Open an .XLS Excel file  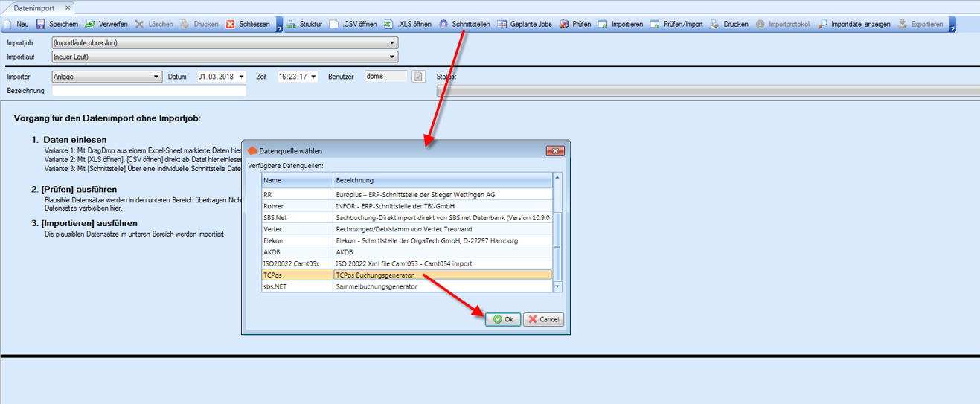(x=407, y=24)
